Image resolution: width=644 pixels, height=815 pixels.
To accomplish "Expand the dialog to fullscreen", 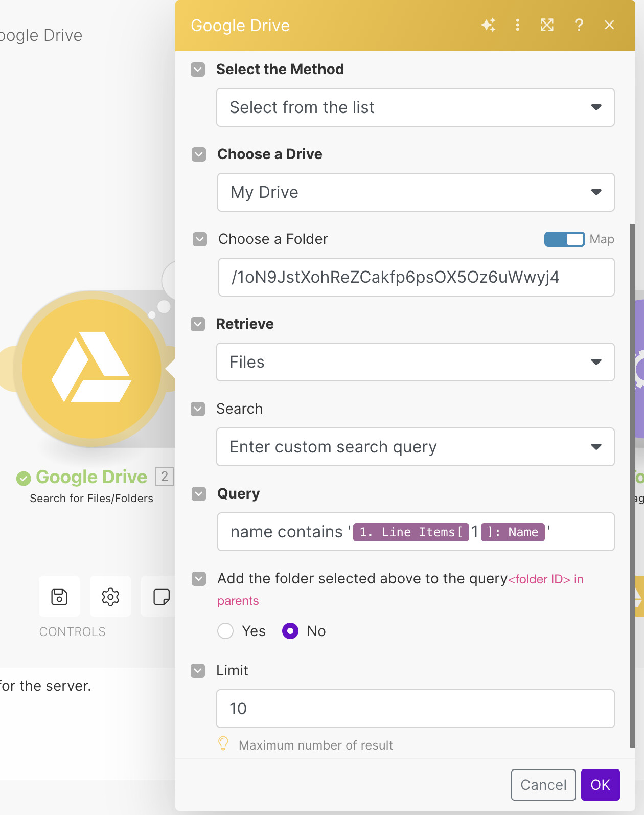I will (547, 25).
